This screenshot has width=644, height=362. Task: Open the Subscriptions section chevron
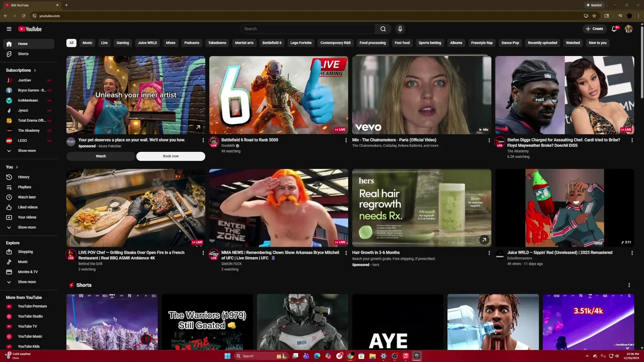[35, 70]
